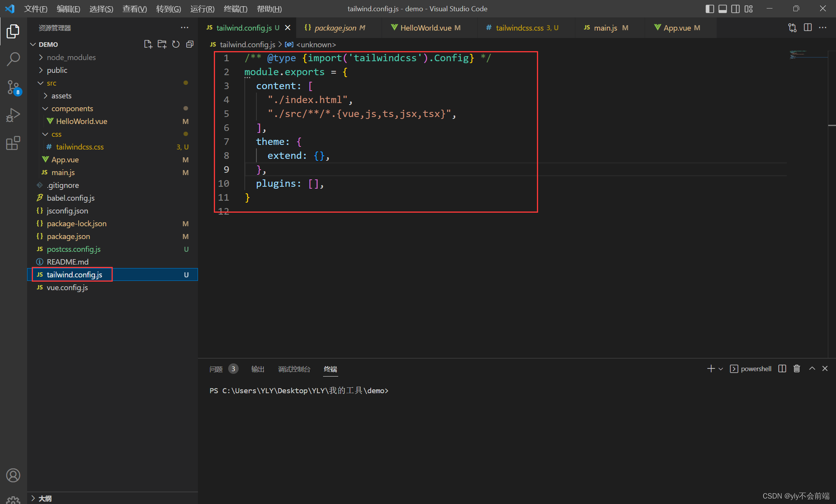Open Source Control view with 8 changes
Image resolution: width=836 pixels, height=504 pixels.
(x=13, y=87)
